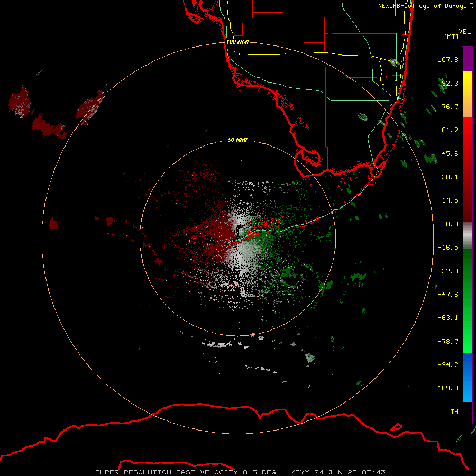Click the 14.5 velocity legend value
Screen dimensions: 476x476
pyautogui.click(x=450, y=200)
